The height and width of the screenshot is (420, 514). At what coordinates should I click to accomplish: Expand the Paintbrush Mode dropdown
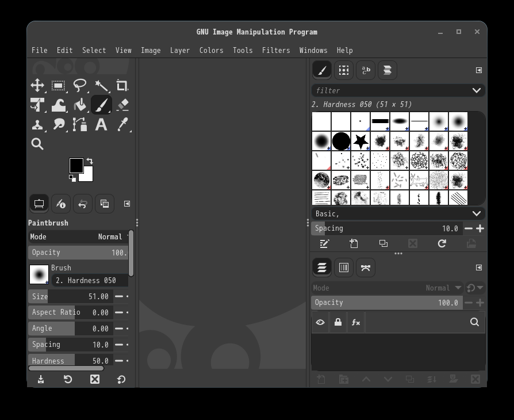coord(78,237)
